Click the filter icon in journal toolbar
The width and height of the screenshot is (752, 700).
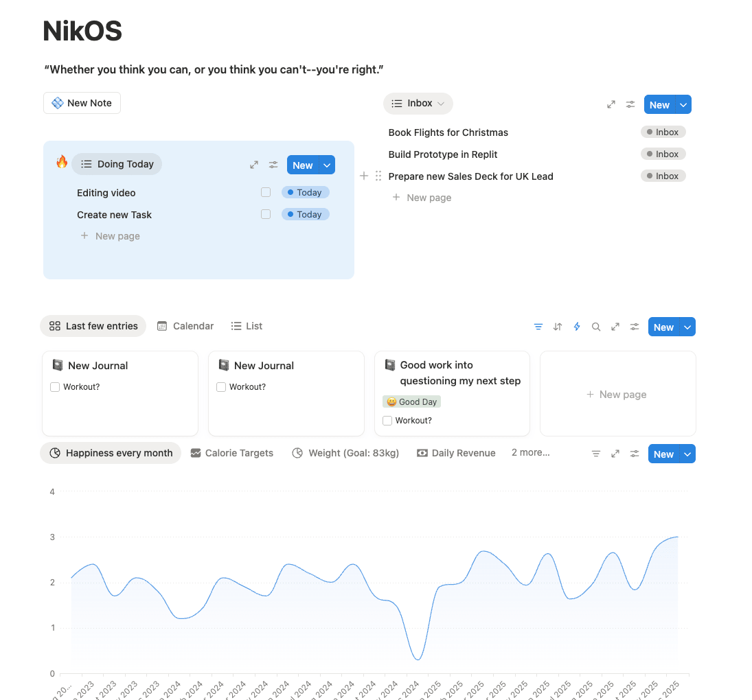[538, 327]
